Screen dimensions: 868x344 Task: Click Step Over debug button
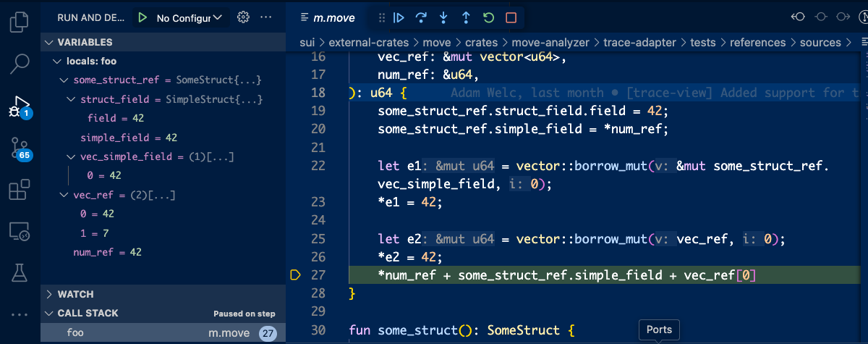click(421, 17)
